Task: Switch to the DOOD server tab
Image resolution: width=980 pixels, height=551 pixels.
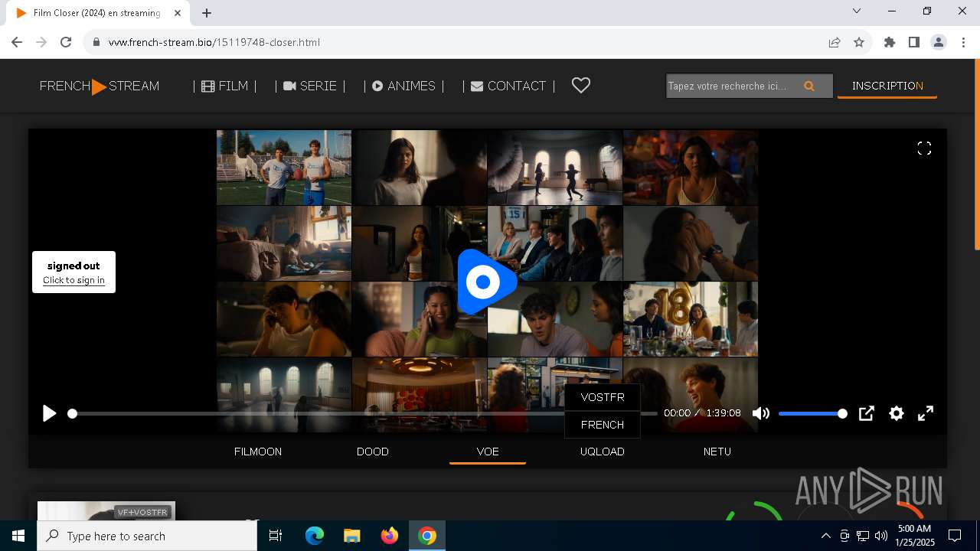Action: [x=373, y=452]
